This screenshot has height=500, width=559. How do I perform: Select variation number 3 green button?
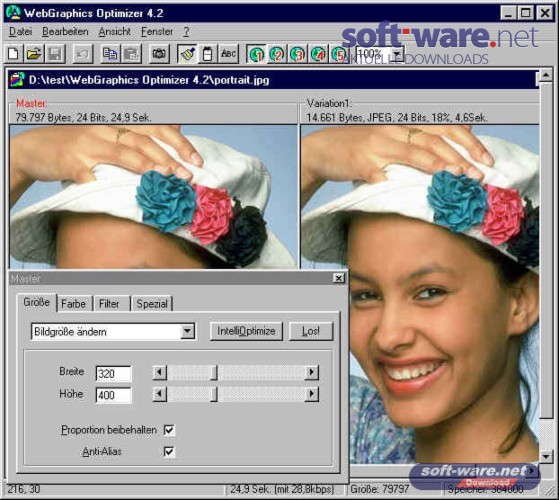pyautogui.click(x=298, y=54)
